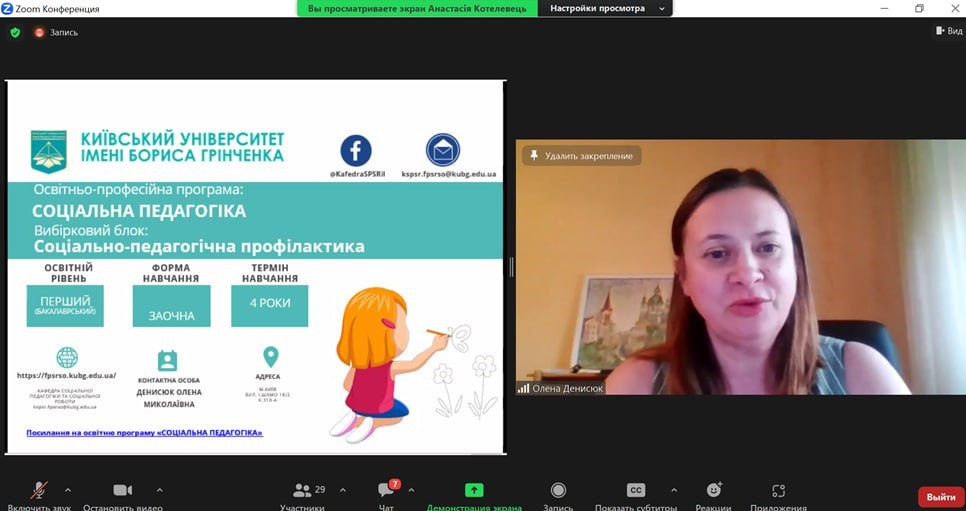Image resolution: width=966 pixels, height=511 pixels.
Task: Open the Chat with unread messages
Action: click(x=386, y=490)
